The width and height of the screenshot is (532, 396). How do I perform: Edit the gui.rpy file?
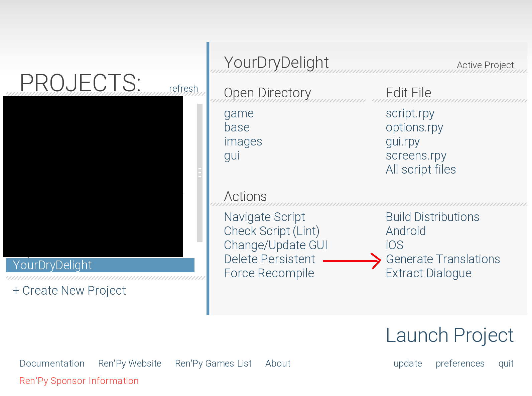pos(403,141)
